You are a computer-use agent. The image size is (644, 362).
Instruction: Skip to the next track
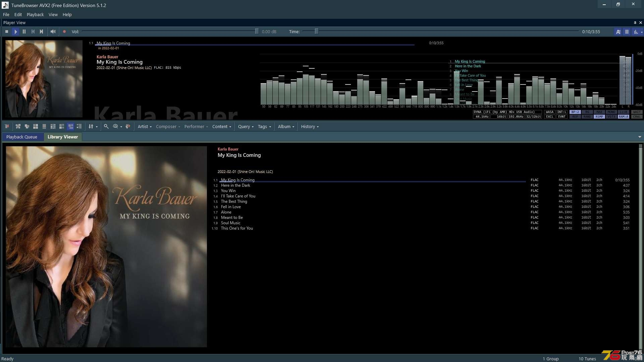[x=42, y=32]
